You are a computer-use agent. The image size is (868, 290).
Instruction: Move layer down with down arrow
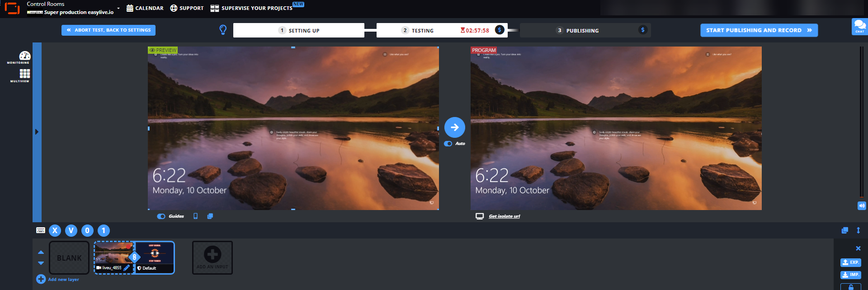tap(41, 263)
